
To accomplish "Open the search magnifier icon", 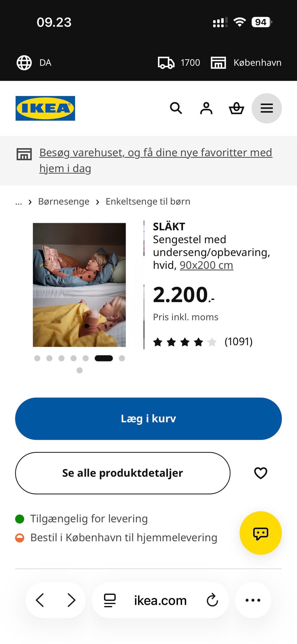I will pos(176,108).
